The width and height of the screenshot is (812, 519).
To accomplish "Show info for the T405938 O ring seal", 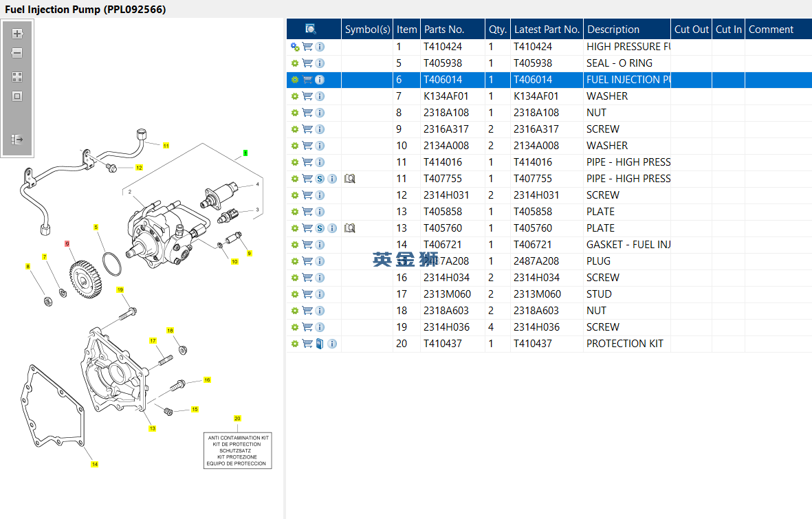I will coord(320,63).
